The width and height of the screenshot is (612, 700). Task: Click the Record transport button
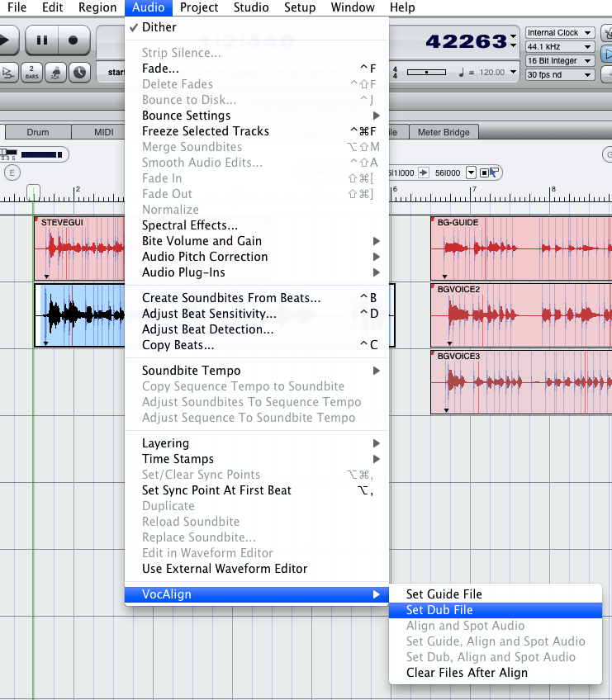73,40
